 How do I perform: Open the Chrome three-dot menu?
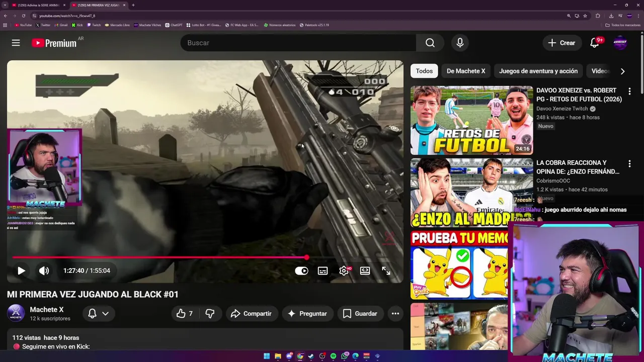[x=639, y=16]
